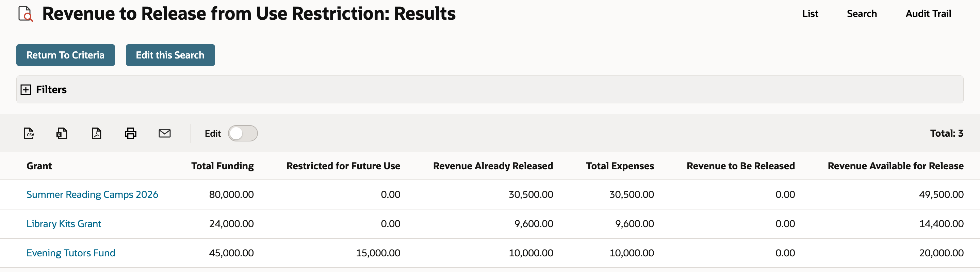Sort by Revenue Already Released column
Viewport: 980px width, 272px height.
(x=493, y=166)
